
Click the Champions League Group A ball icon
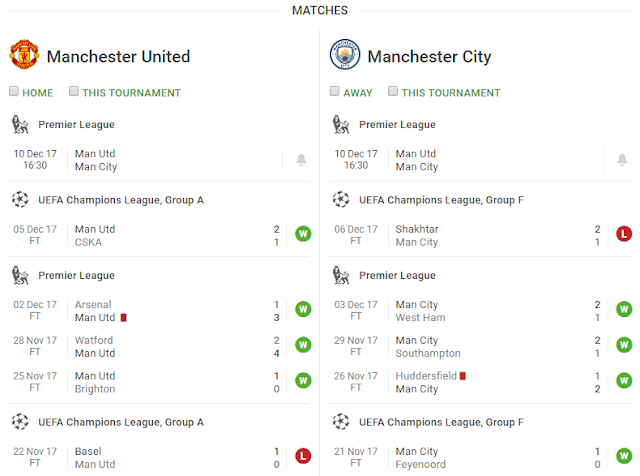19,200
